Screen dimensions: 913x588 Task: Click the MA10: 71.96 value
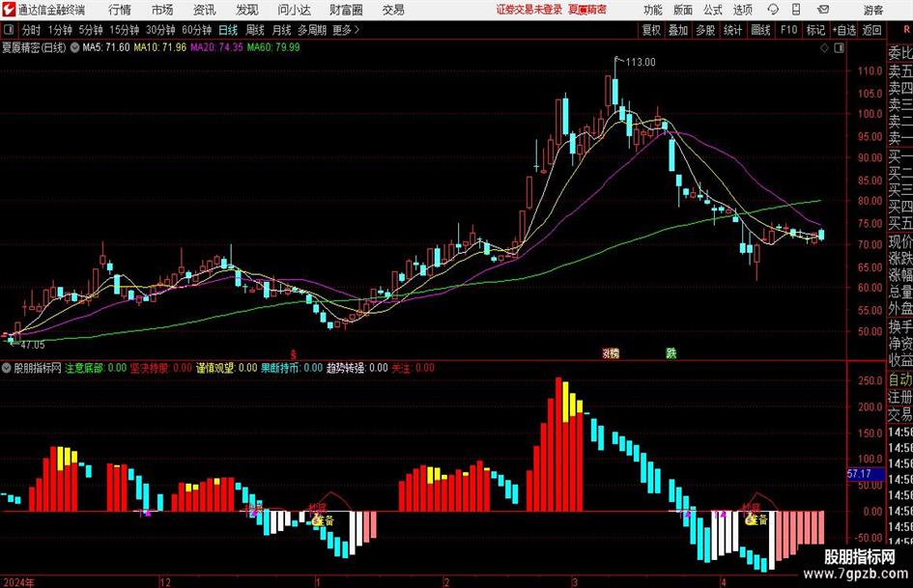[160, 47]
